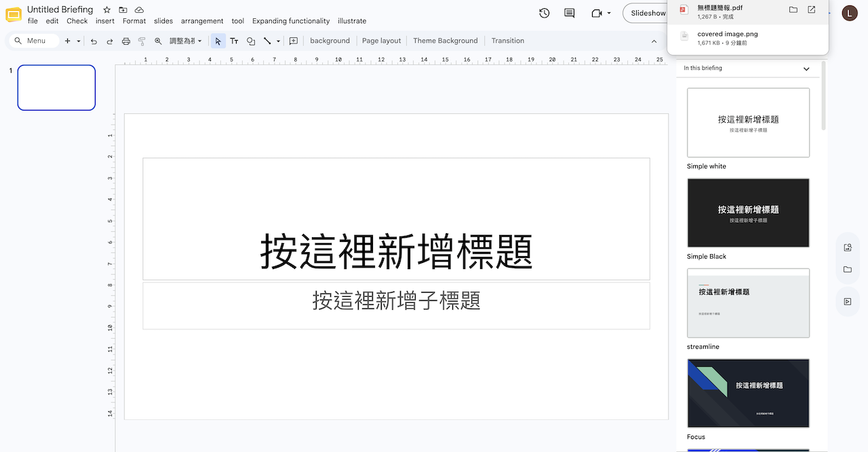Open the tool menu
The height and width of the screenshot is (452, 868).
(237, 21)
